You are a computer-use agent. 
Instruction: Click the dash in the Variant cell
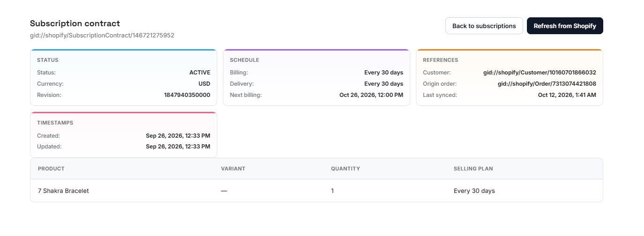coord(224,191)
